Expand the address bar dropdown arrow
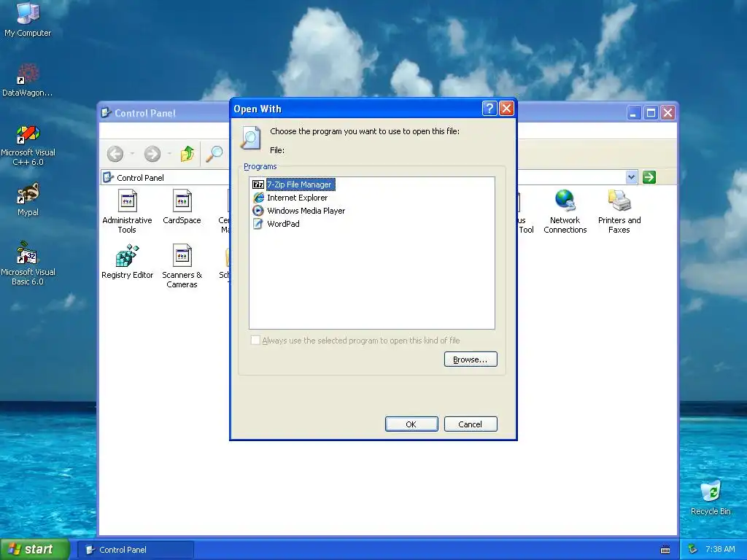This screenshot has height=560, width=747. coord(631,177)
